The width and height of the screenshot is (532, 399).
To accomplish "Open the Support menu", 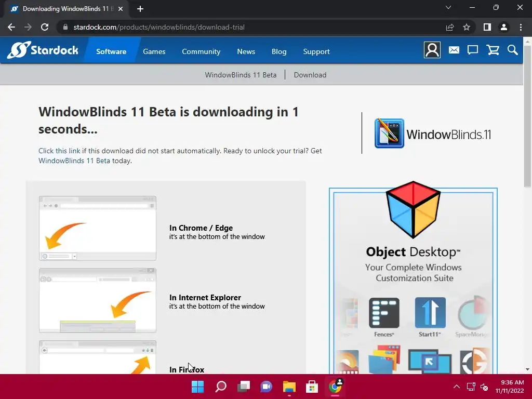I will tap(316, 51).
